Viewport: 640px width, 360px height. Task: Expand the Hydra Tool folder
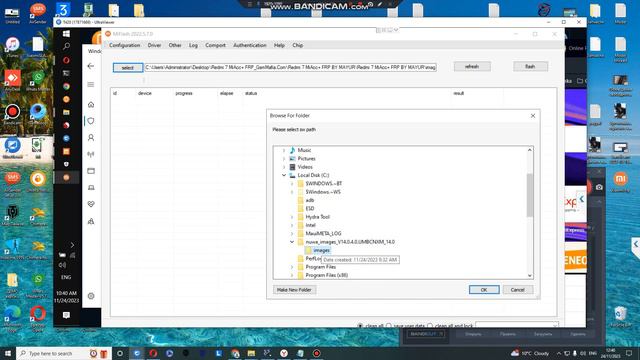292,217
